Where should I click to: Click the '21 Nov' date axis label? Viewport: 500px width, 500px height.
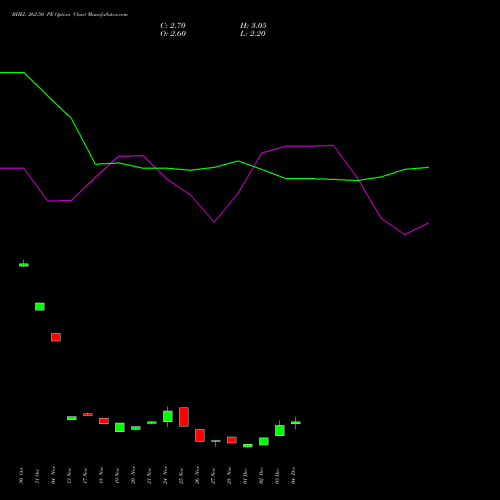click(x=149, y=475)
